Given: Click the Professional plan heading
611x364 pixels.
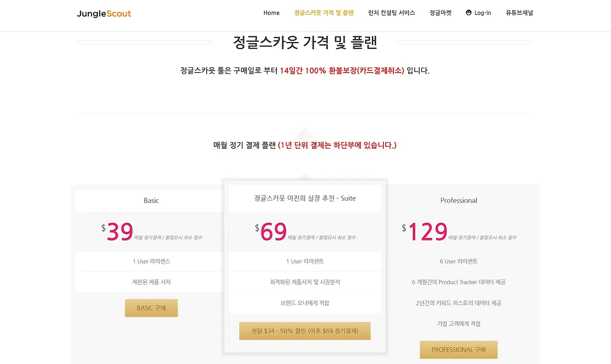Looking at the screenshot, I should tap(458, 200).
